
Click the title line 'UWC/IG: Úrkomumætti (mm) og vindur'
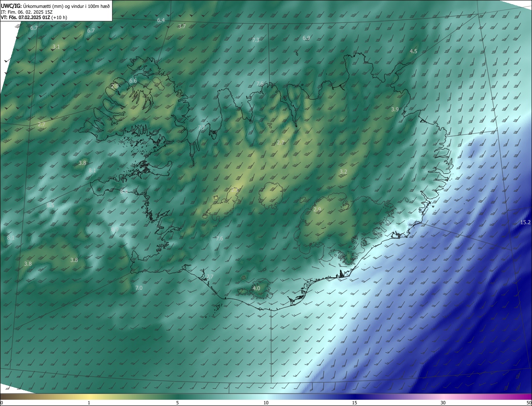click(x=55, y=5)
